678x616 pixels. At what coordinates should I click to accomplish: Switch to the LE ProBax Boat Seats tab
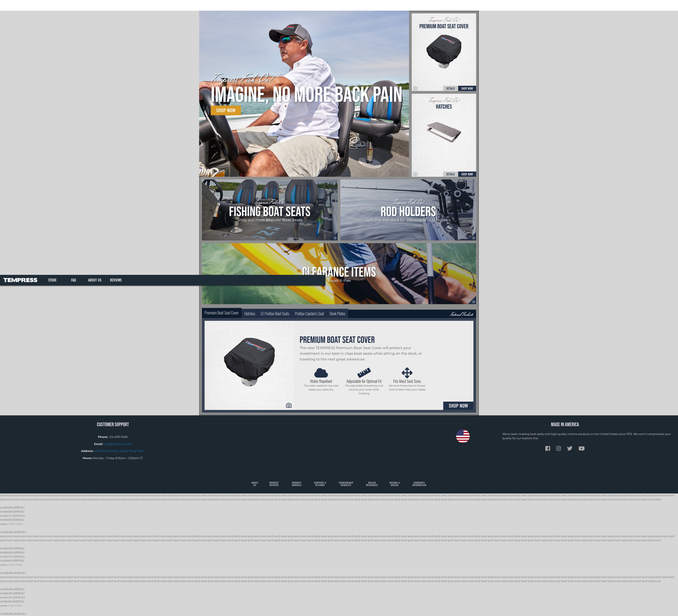(x=275, y=314)
